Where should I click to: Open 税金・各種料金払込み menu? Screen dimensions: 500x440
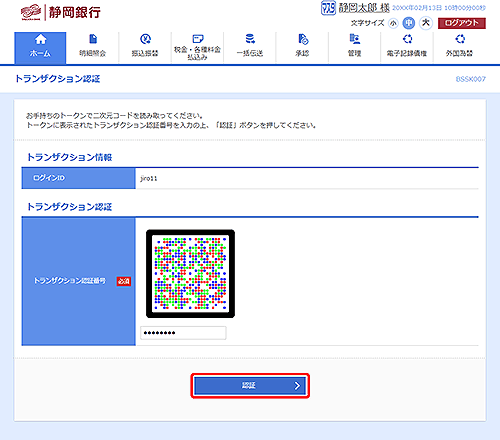(197, 48)
